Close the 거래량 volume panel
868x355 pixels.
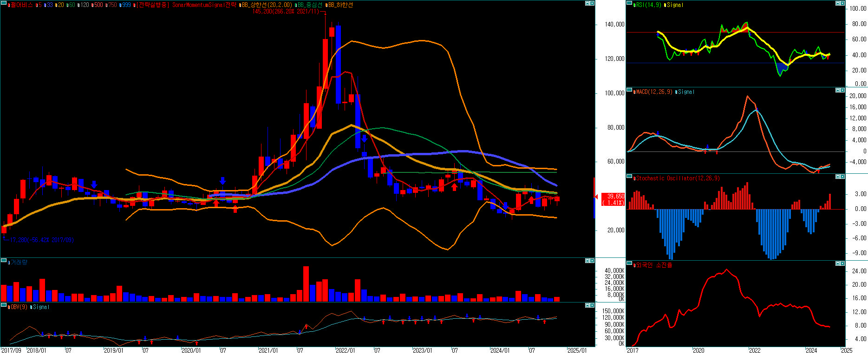(x=592, y=261)
